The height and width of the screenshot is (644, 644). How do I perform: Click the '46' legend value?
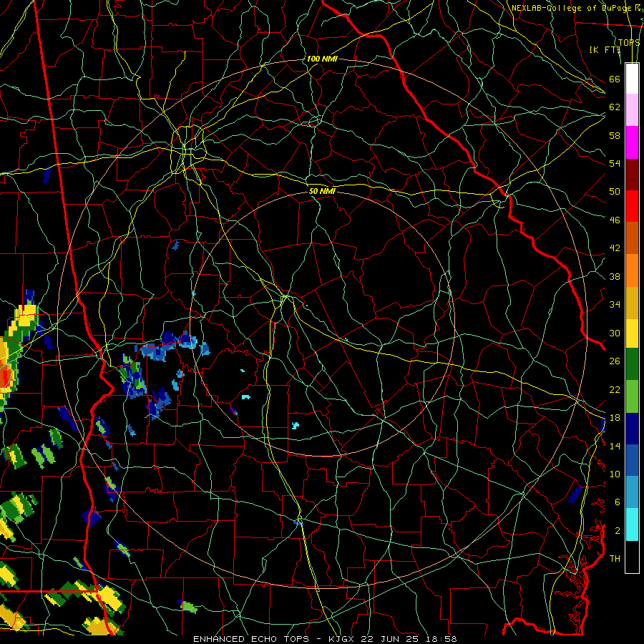[x=615, y=220]
